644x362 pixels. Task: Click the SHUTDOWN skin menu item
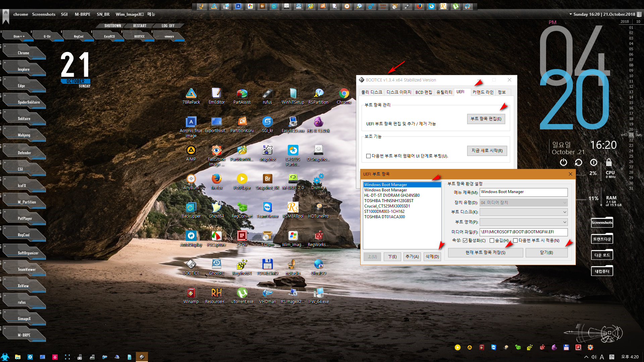(x=112, y=26)
